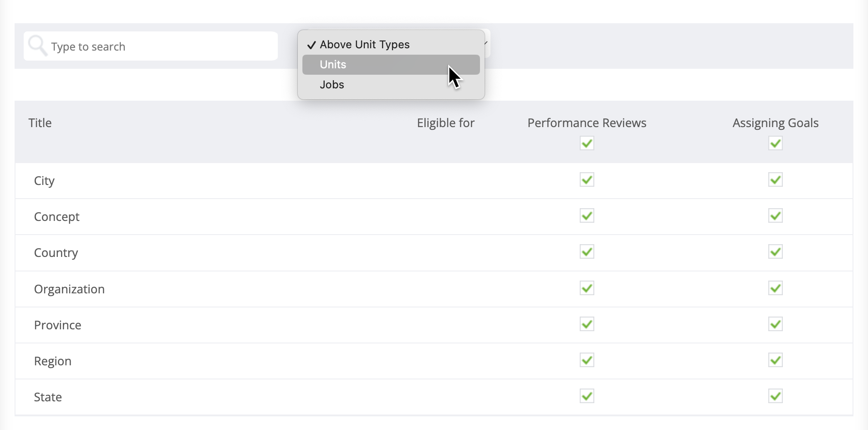The height and width of the screenshot is (430, 868).
Task: Select Above Unit Types option
Action: (x=391, y=45)
